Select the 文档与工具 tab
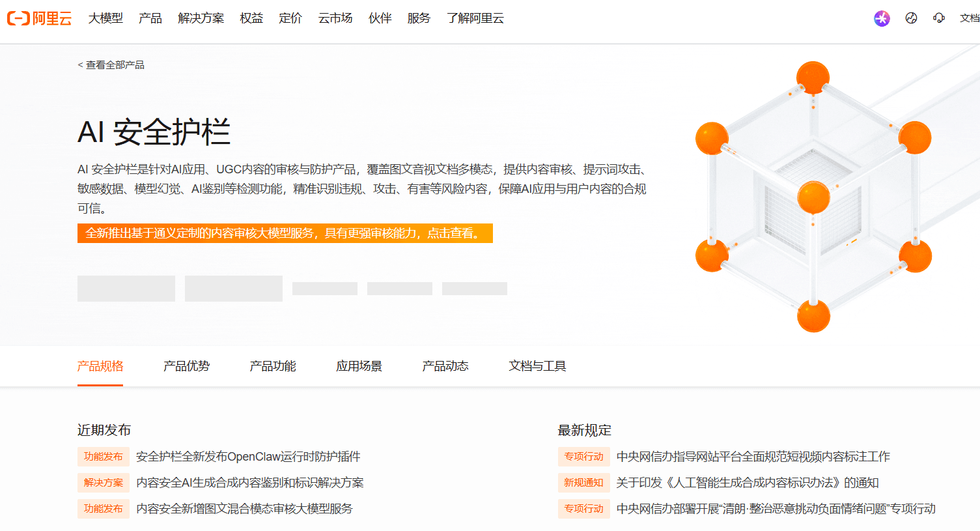This screenshot has width=980, height=531. [x=537, y=366]
